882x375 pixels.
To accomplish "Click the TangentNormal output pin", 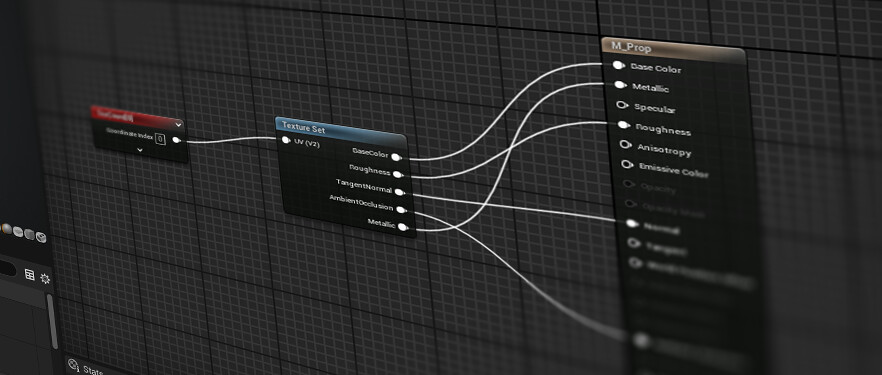I will point(399,192).
